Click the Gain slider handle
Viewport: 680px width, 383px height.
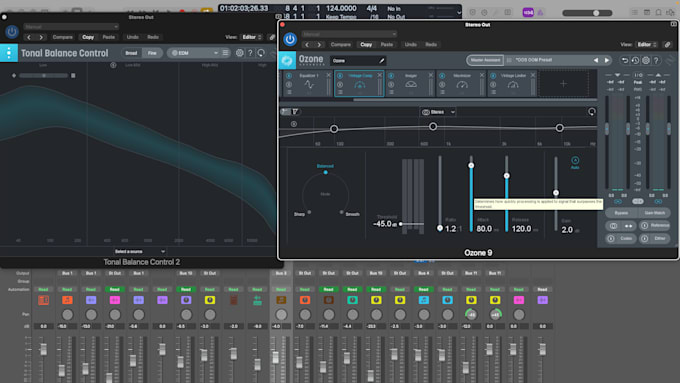tap(556, 193)
